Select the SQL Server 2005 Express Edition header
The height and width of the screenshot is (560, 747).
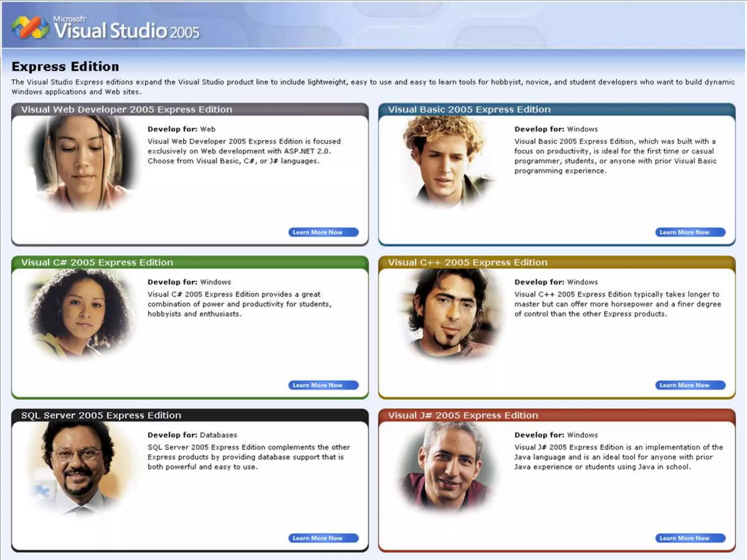pos(101,415)
